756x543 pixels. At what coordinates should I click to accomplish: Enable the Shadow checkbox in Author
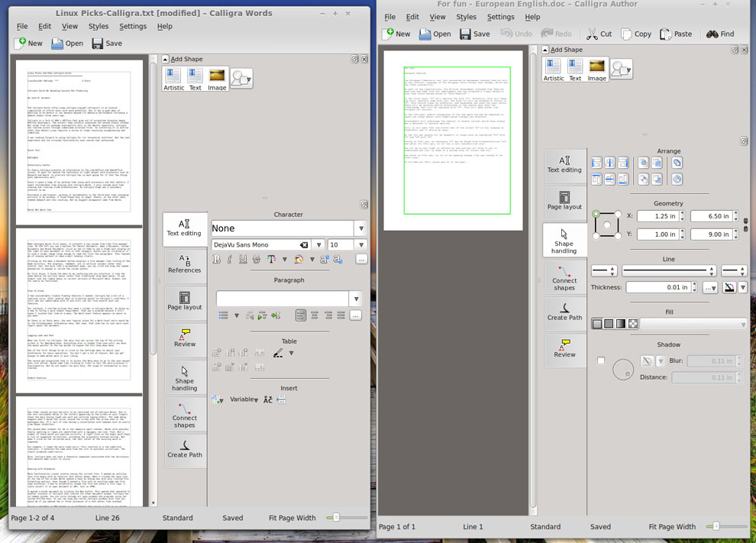click(601, 360)
